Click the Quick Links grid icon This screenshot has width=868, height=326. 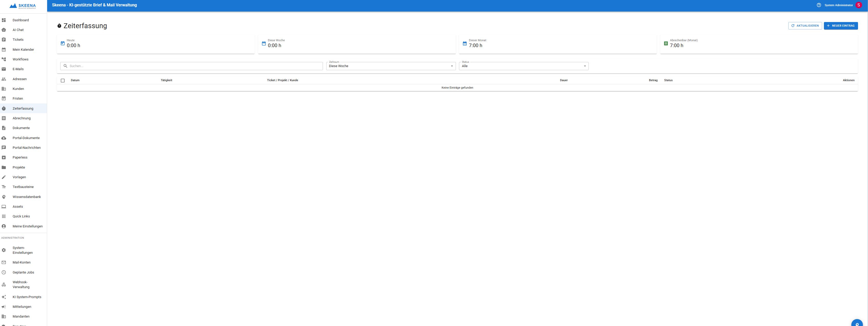[x=4, y=217]
